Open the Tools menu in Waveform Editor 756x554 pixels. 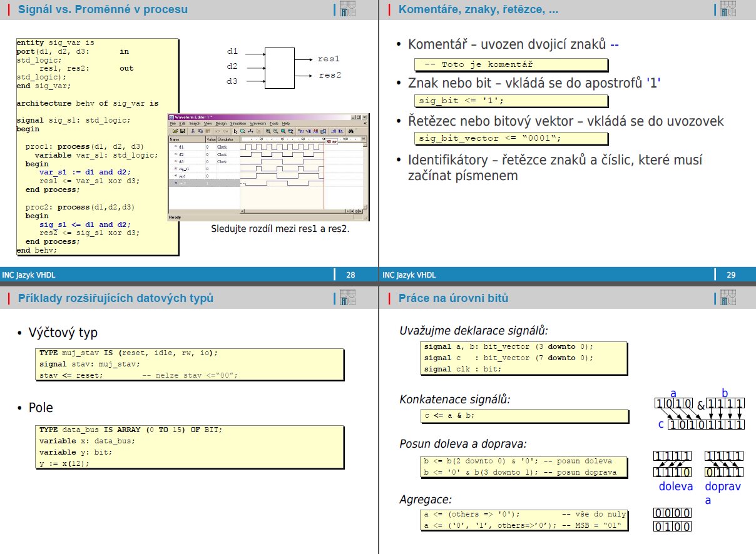click(x=275, y=124)
